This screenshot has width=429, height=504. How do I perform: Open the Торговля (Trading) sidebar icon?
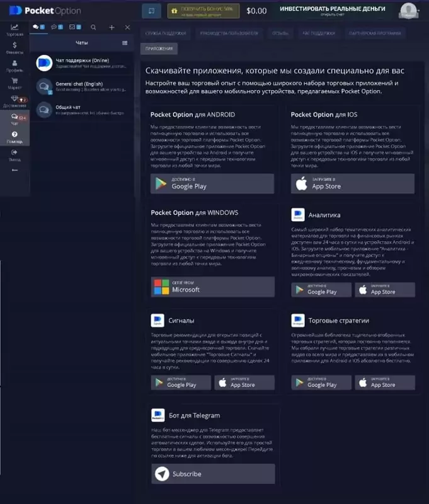click(14, 30)
